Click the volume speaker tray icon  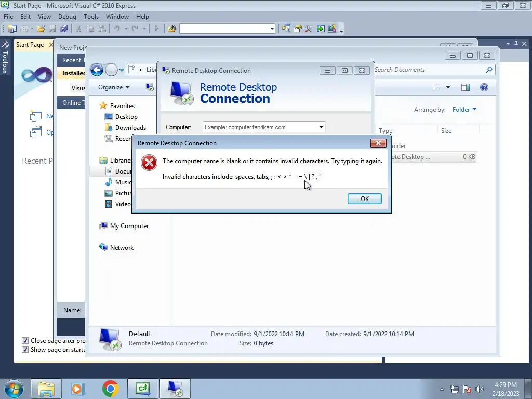[480, 389]
